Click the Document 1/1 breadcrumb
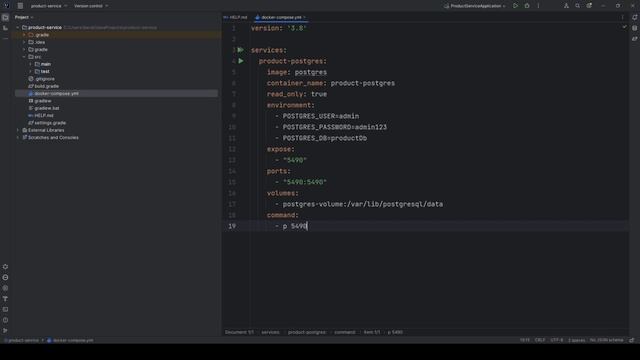This screenshot has width=640, height=360. [x=239, y=332]
